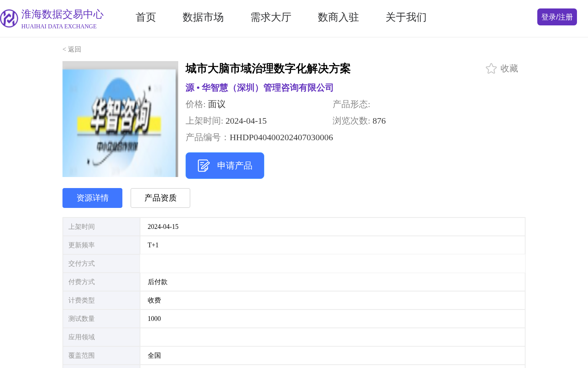Click the 淮海数据交易中心 site title

click(x=62, y=14)
